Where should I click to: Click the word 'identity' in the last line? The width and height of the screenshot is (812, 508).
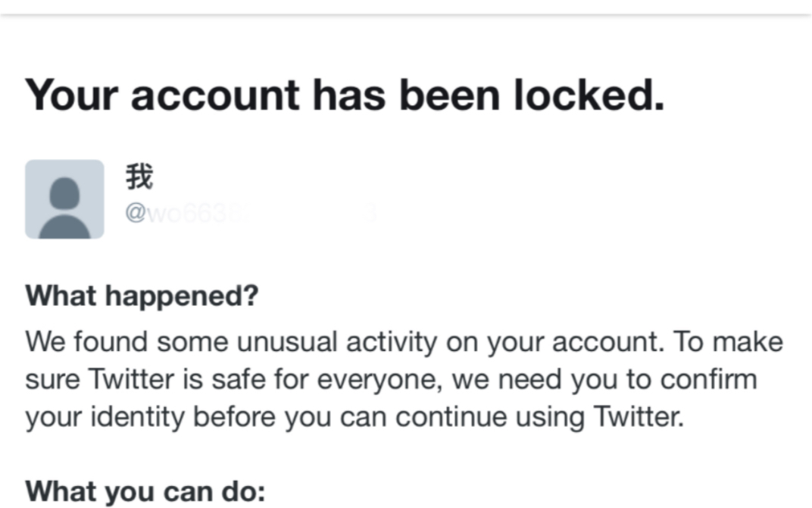[x=137, y=417]
